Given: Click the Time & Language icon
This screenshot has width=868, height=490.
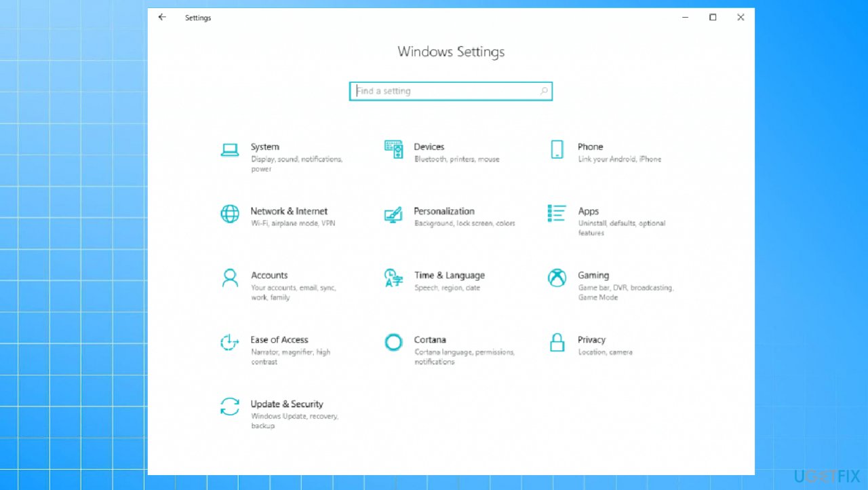Looking at the screenshot, I should 393,278.
